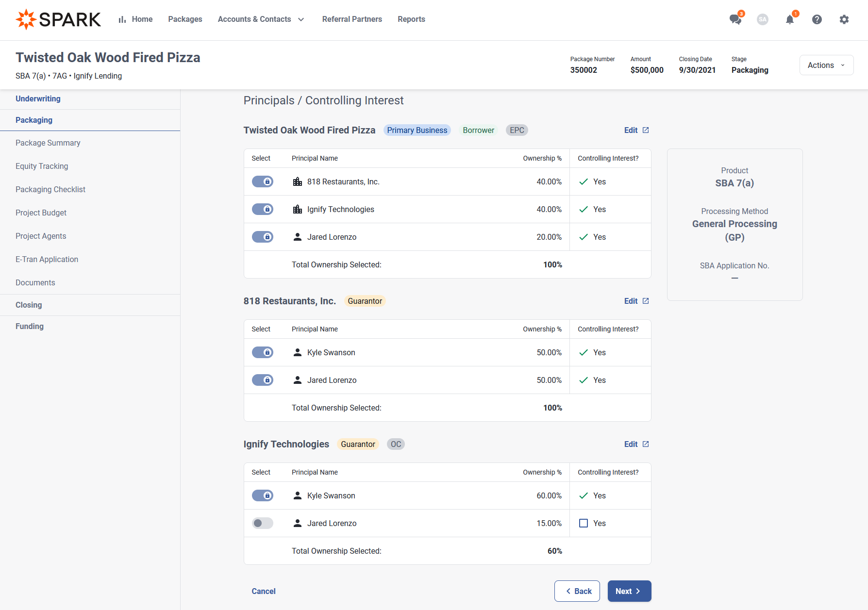Open the notifications bell
This screenshot has height=610, width=868.
pyautogui.click(x=790, y=19)
